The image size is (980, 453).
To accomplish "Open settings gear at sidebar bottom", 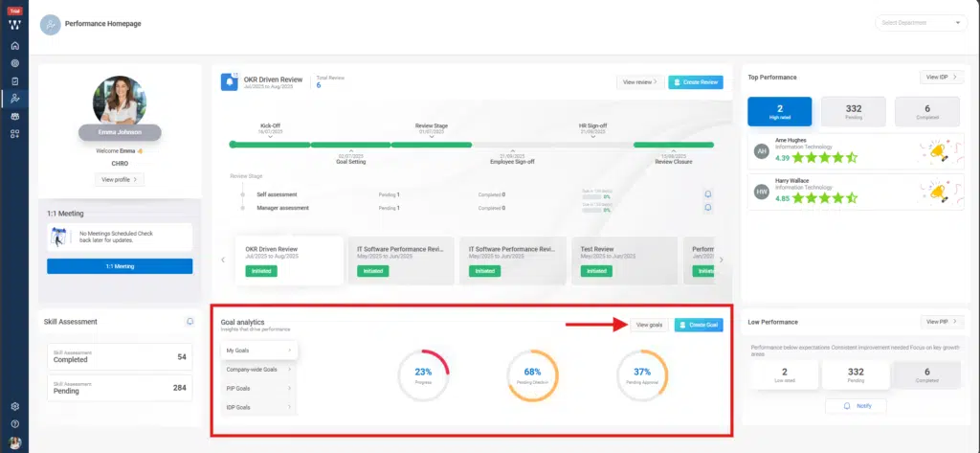I will point(14,407).
